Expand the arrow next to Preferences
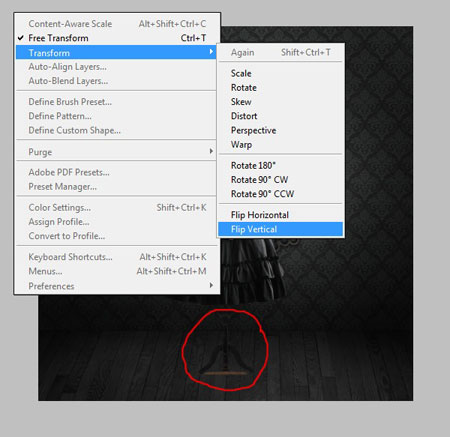 coord(211,285)
